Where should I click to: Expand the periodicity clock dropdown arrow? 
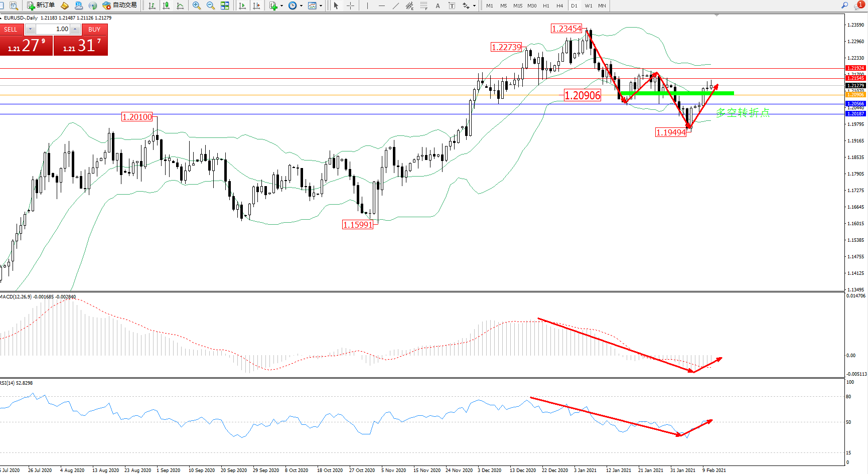click(x=301, y=6)
